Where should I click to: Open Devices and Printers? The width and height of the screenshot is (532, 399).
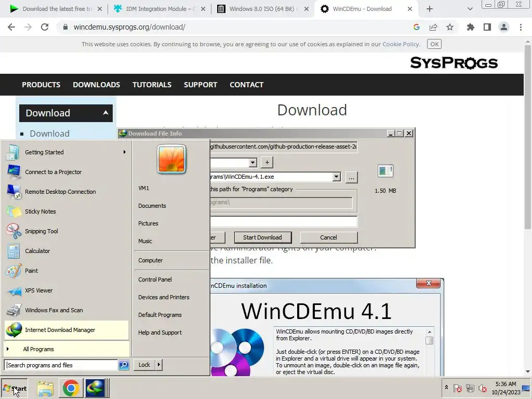[164, 297]
